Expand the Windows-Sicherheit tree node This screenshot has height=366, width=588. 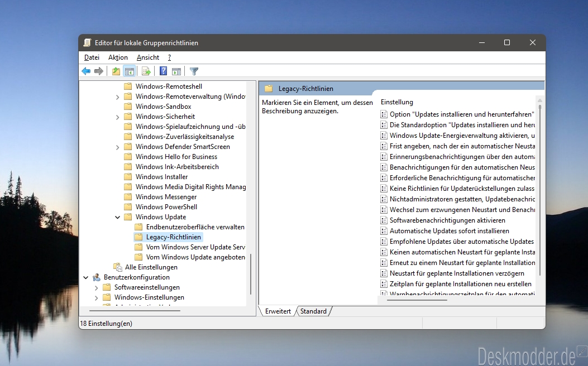coord(117,117)
